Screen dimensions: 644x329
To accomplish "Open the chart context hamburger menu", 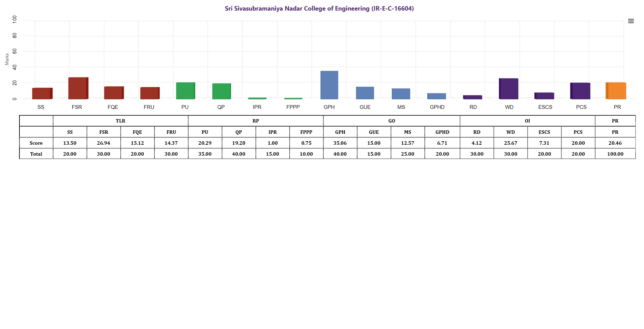I will tap(631, 21).
